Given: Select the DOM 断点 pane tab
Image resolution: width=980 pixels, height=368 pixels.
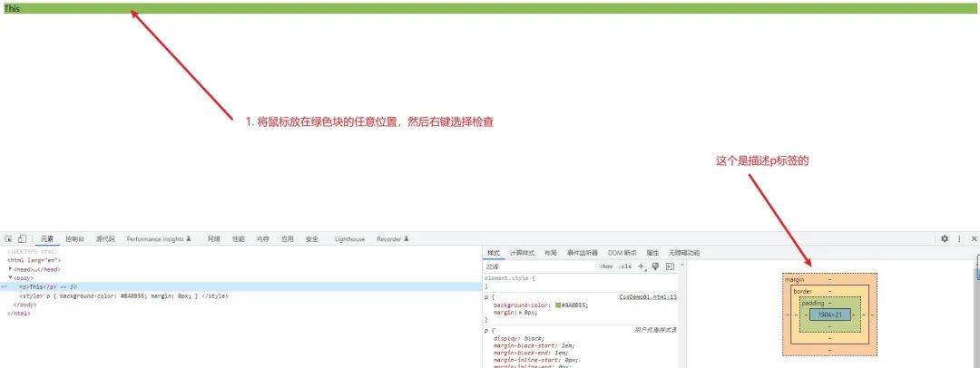Looking at the screenshot, I should pyautogui.click(x=622, y=252).
